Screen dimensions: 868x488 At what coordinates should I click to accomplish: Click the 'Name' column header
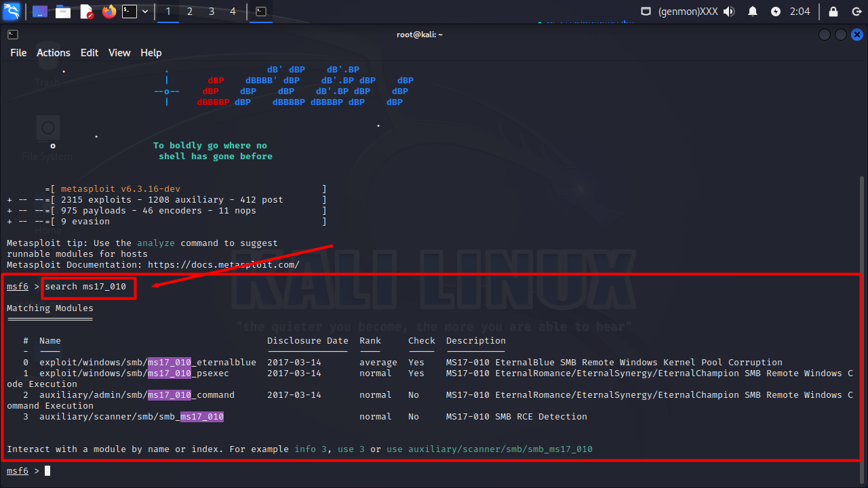coord(50,341)
